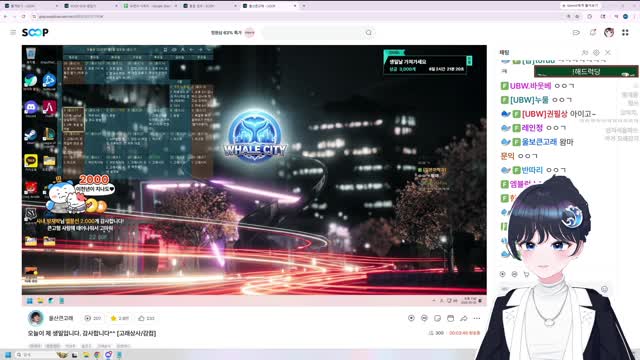Open the notifications bell icon
This screenshot has width=640, height=360.
[593, 32]
